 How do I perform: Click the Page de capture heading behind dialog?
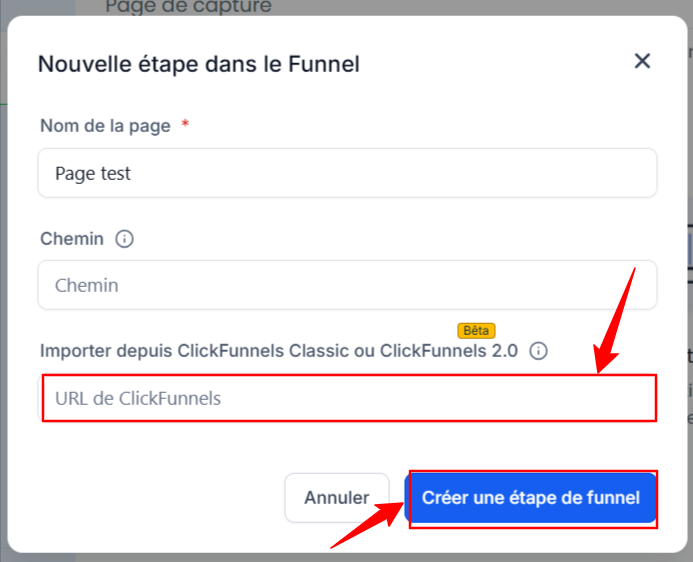click(188, 7)
